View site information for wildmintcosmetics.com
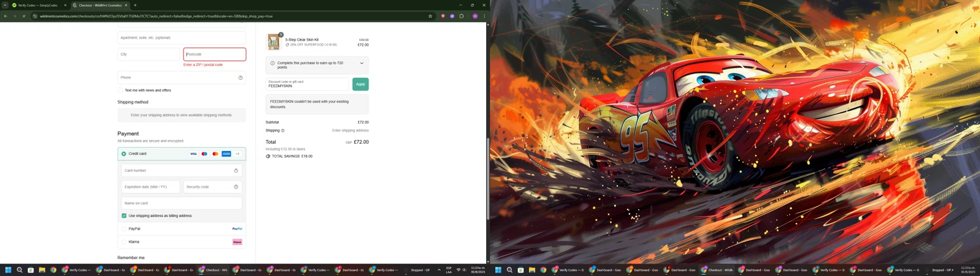980x276 pixels. [35, 16]
